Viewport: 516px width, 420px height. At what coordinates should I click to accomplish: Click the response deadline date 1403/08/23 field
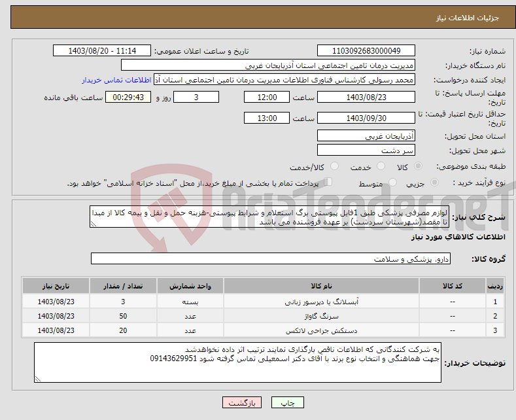pyautogui.click(x=366, y=97)
